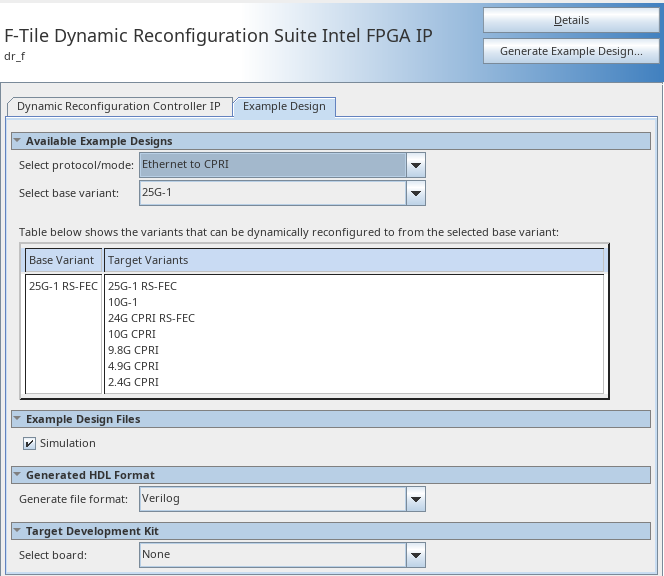The height and width of the screenshot is (576, 664).
Task: Open the Select board dropdown
Action: click(x=417, y=555)
